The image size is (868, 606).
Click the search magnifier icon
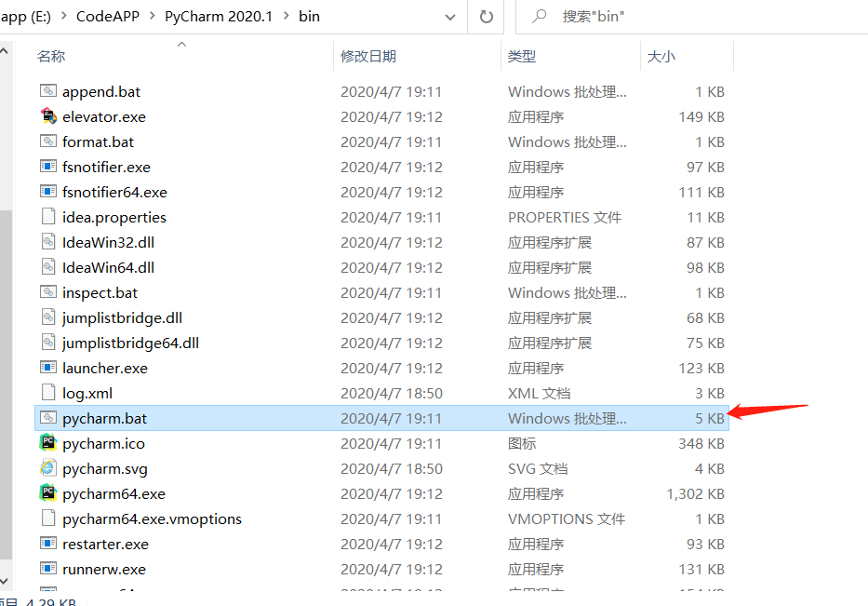(x=540, y=17)
